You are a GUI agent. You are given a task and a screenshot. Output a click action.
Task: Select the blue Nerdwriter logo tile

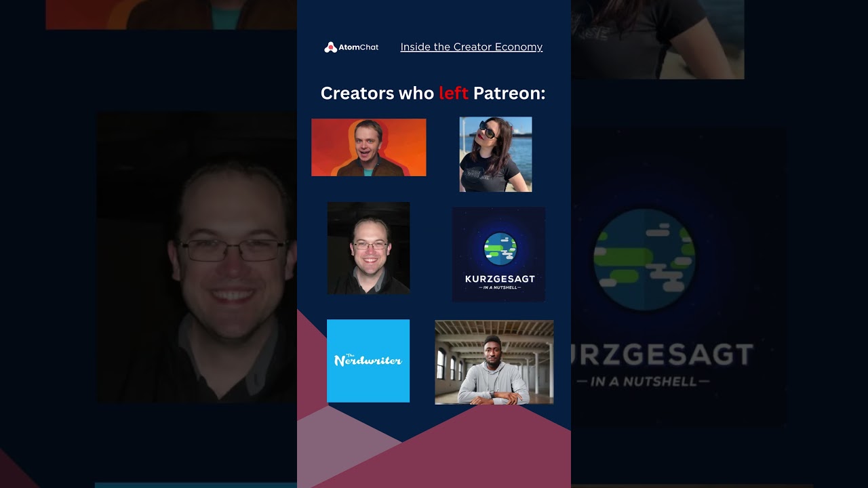pos(368,361)
